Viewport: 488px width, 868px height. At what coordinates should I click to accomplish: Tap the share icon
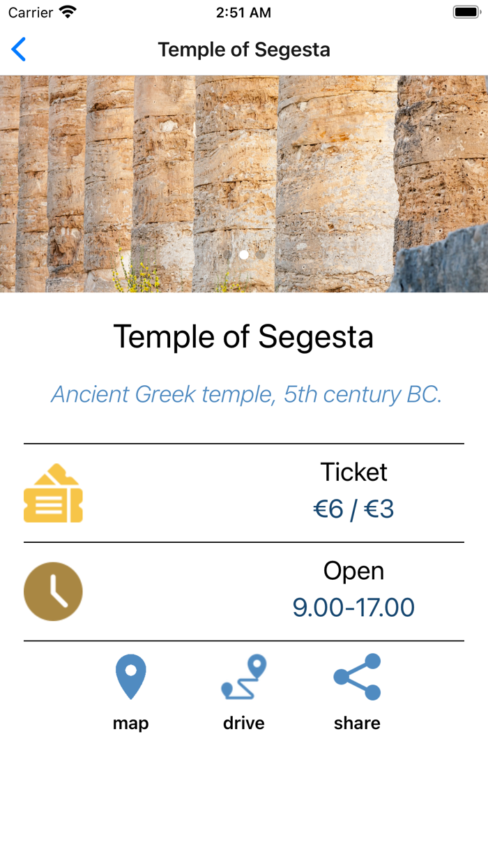click(x=356, y=675)
